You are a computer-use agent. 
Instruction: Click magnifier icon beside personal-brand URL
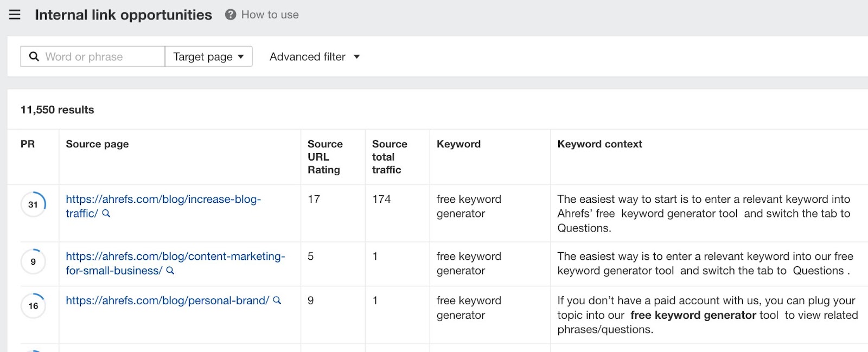point(277,300)
